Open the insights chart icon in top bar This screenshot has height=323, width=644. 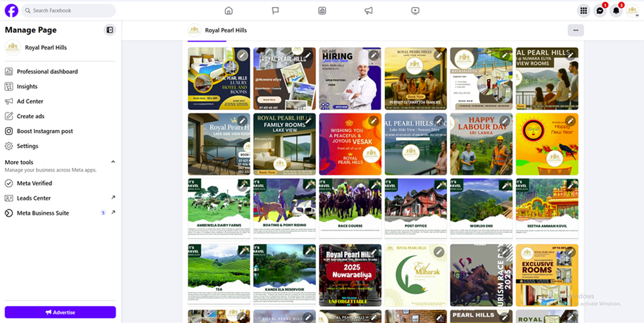click(322, 11)
